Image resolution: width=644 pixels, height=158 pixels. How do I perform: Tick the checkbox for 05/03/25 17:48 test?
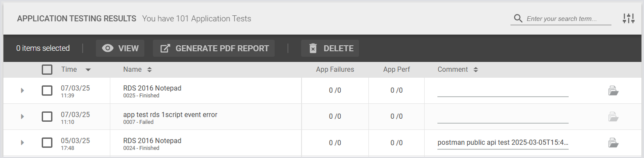pyautogui.click(x=47, y=143)
